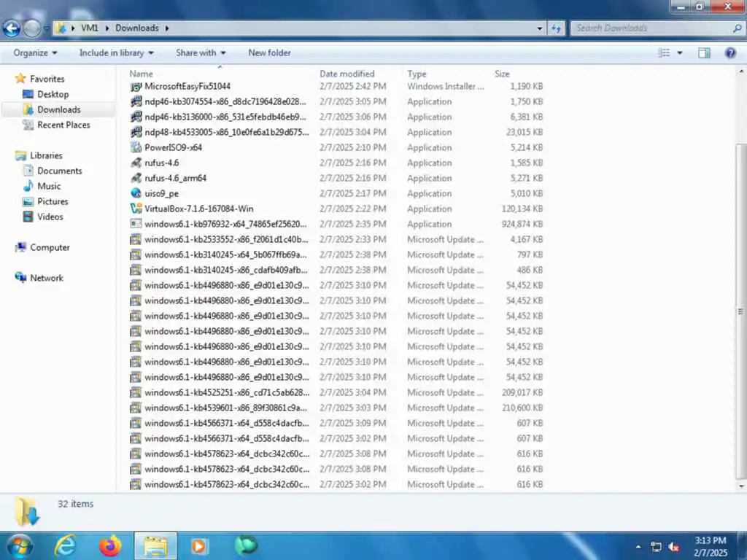Sort by the Size column header
The width and height of the screenshot is (747, 560).
502,74
